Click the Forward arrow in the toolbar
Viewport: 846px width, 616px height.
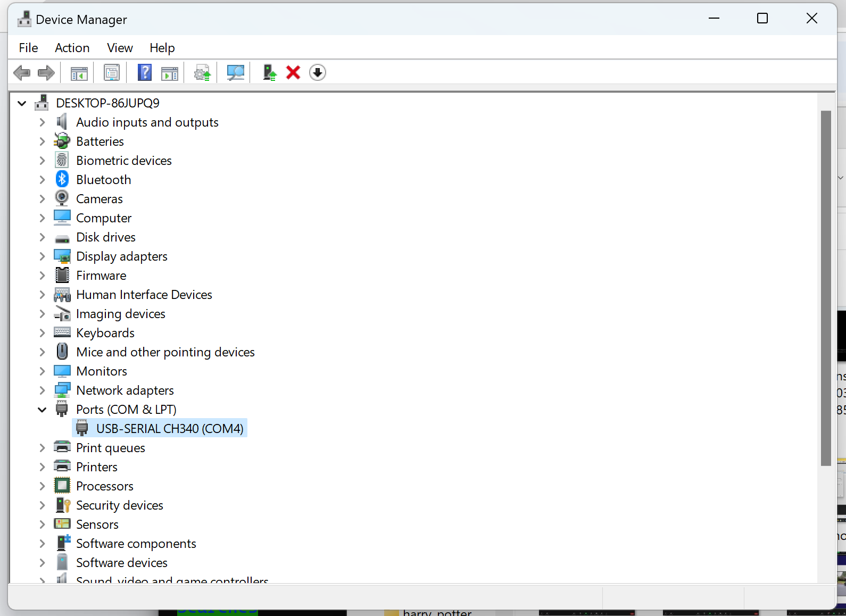46,73
